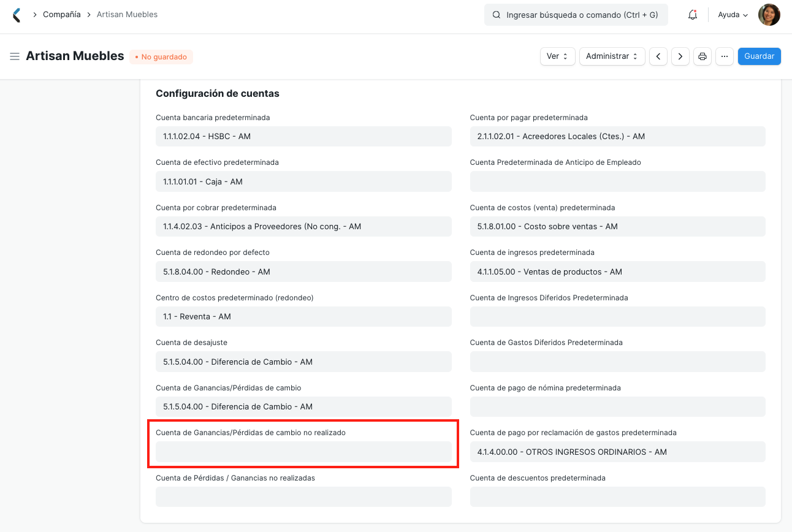Focus the search or command bar
The width and height of the screenshot is (792, 532).
(576, 15)
